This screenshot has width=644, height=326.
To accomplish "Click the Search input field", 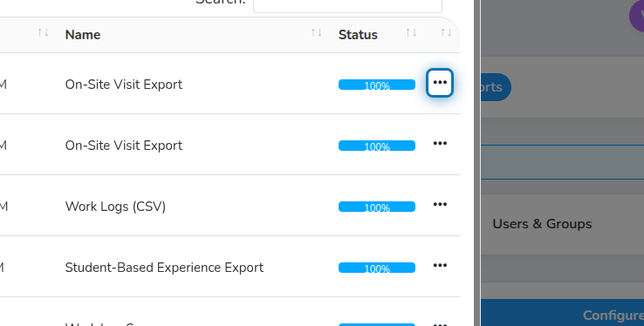I will coord(347,5).
